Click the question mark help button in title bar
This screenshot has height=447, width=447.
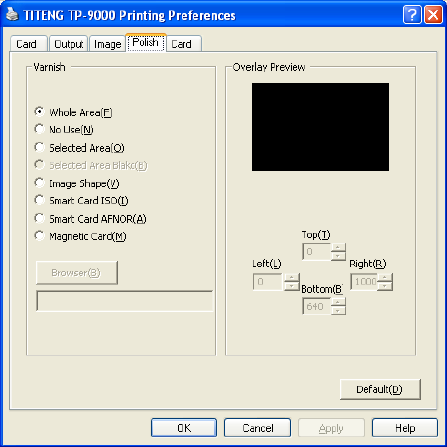point(412,15)
